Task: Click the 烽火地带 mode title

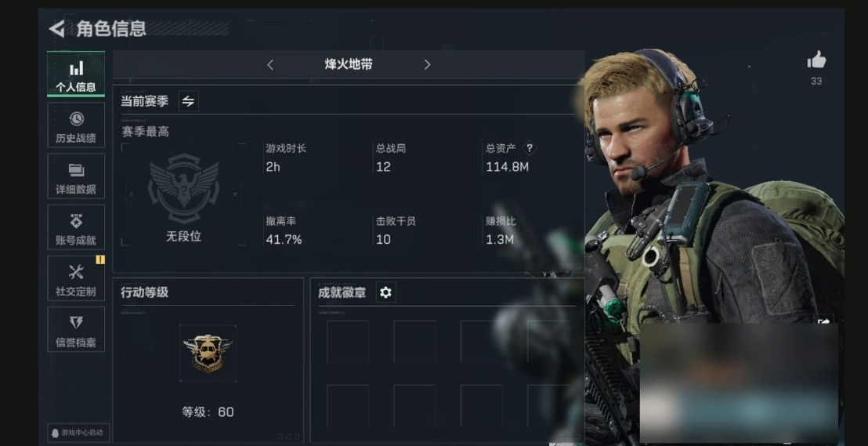Action: coord(348,64)
